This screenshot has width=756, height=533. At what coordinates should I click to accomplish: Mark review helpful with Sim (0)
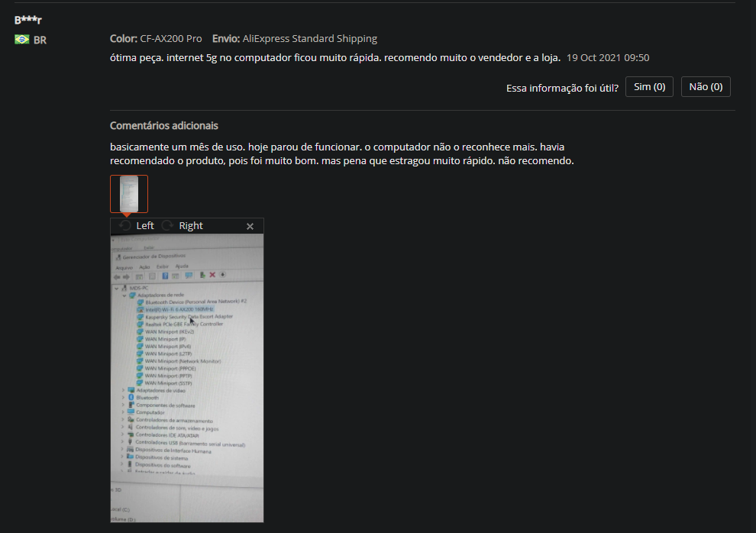click(649, 87)
